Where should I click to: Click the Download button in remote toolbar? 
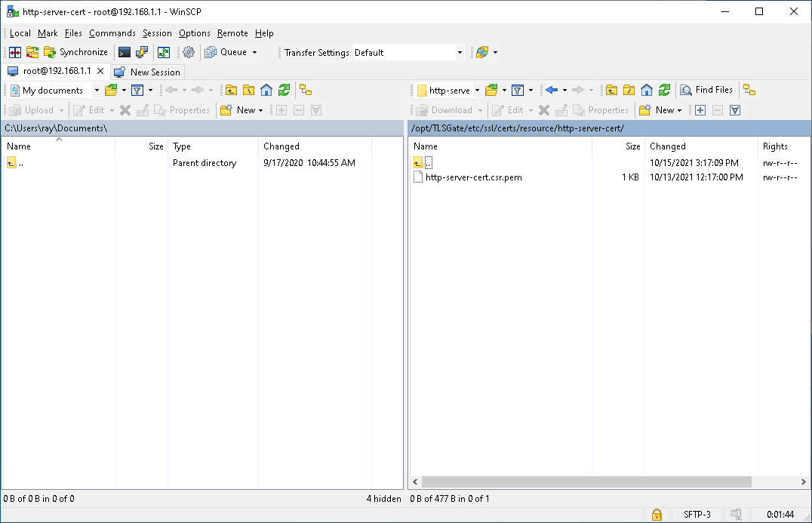click(x=444, y=109)
